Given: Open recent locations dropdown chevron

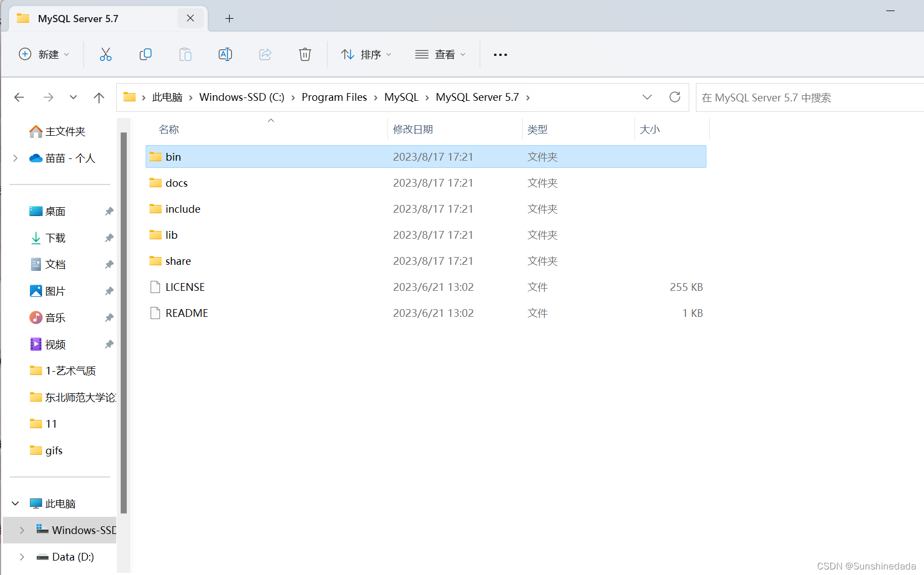Looking at the screenshot, I should pos(73,97).
